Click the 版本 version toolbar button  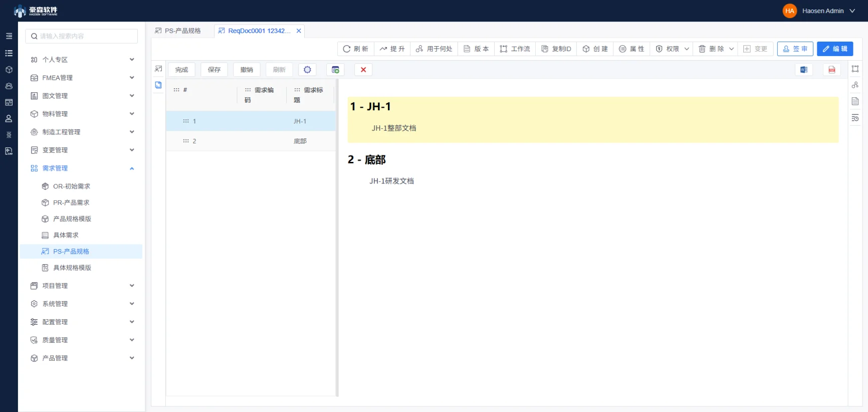tap(476, 49)
